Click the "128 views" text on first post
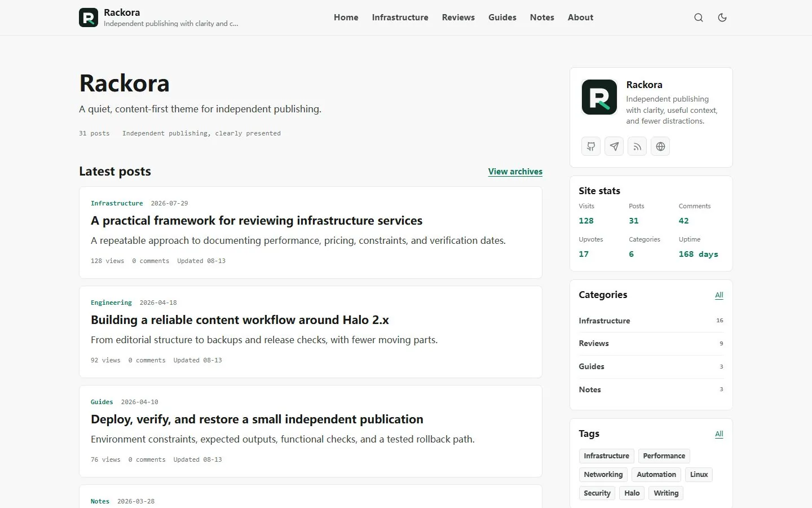The height and width of the screenshot is (508, 812). tap(107, 261)
